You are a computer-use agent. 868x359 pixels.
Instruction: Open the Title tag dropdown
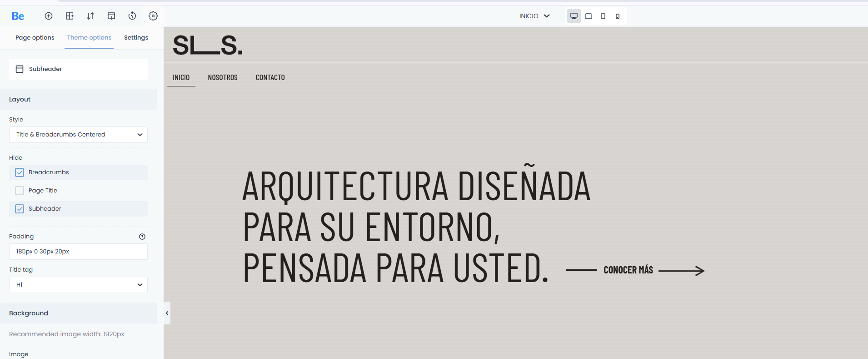coord(78,285)
